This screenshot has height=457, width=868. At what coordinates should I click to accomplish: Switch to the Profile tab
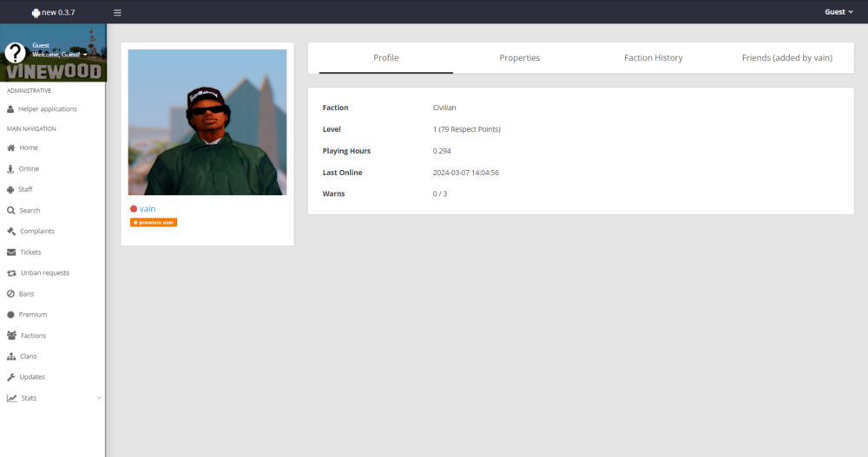(386, 57)
